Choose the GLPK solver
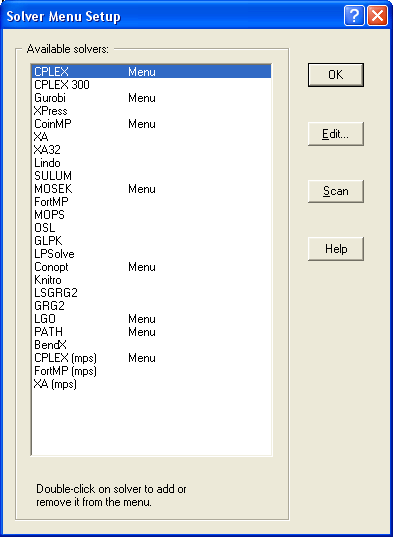The width and height of the screenshot is (393, 537). click(152, 241)
